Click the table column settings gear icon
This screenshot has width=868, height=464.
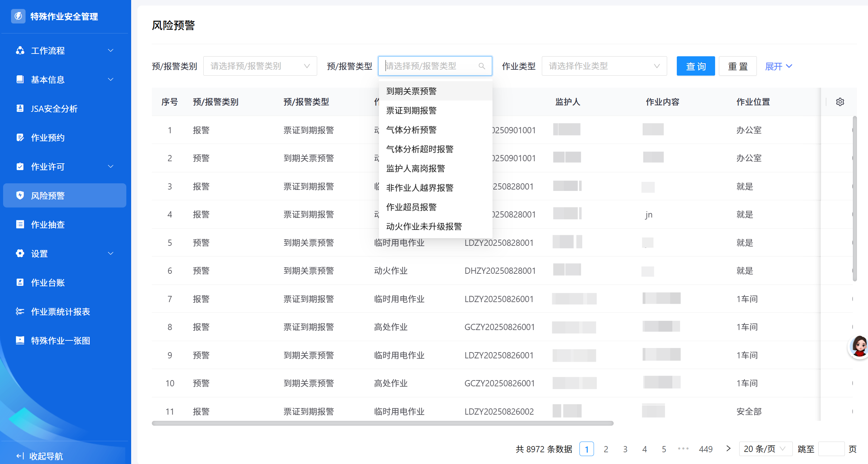[x=840, y=102]
